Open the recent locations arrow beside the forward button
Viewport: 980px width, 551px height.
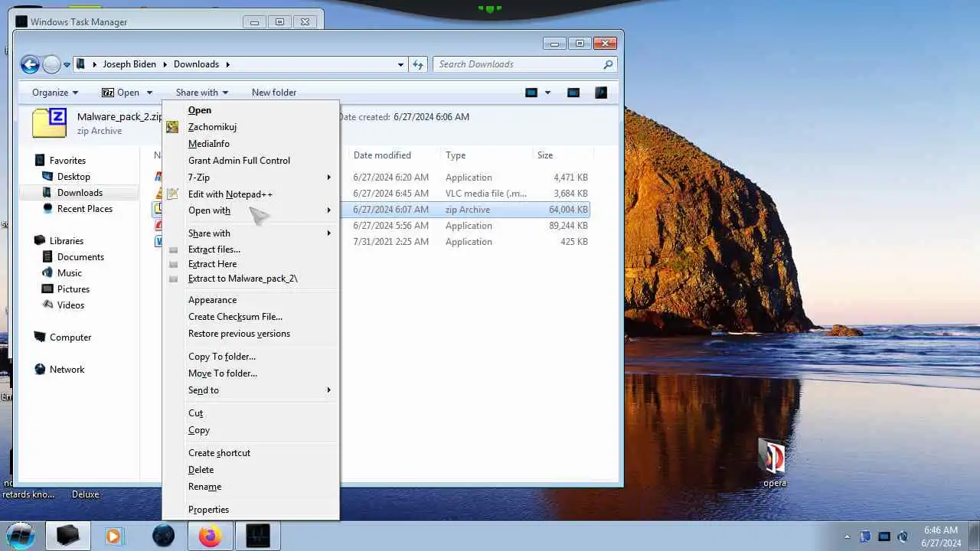point(67,64)
